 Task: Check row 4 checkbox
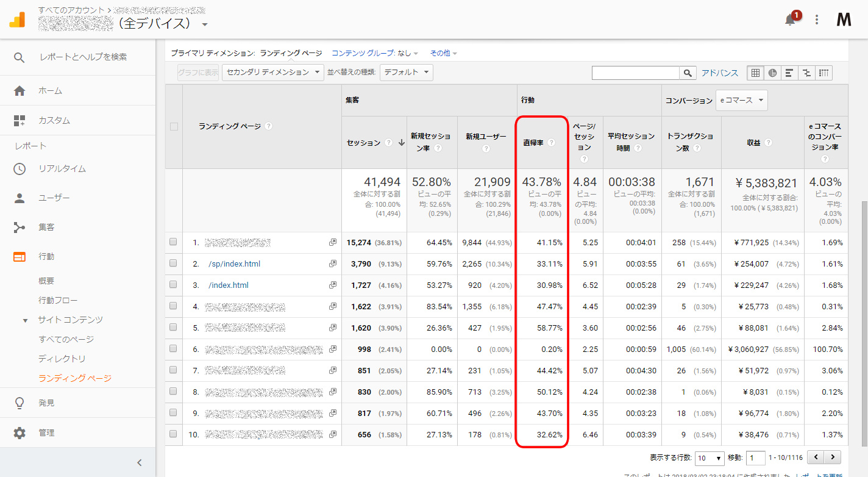[173, 306]
